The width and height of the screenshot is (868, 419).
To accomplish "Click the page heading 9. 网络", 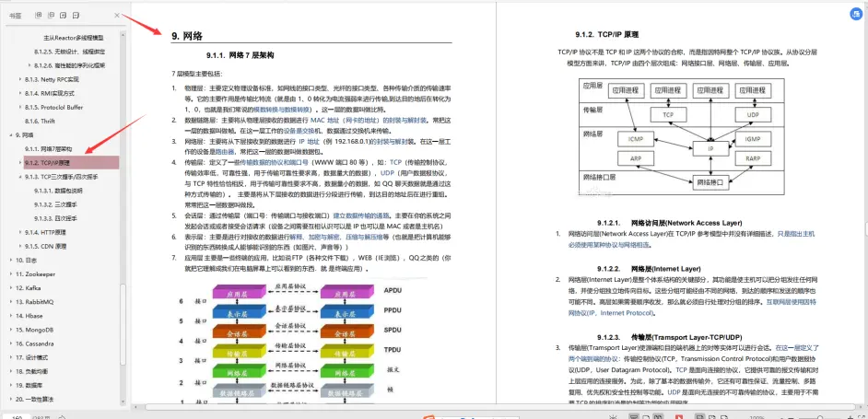I will click(x=186, y=37).
